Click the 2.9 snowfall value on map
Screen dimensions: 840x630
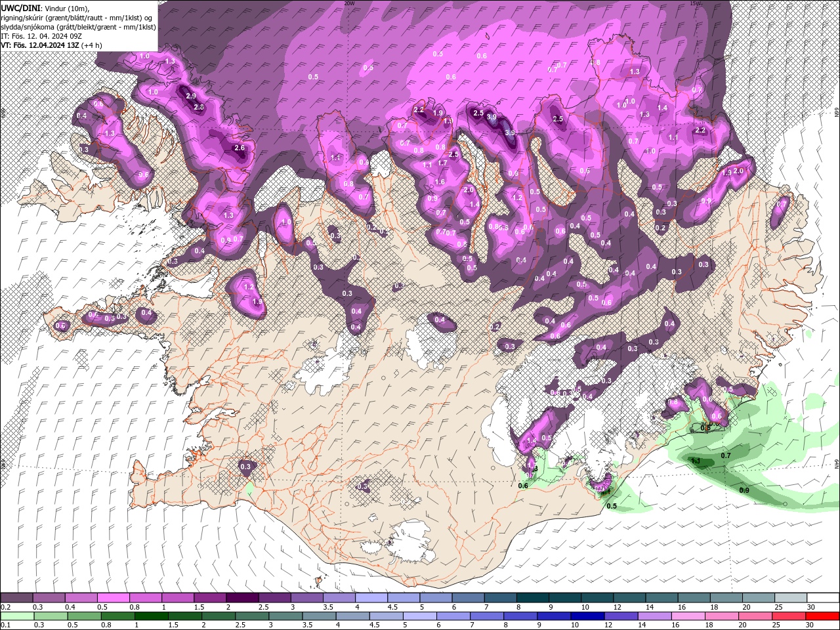pyautogui.click(x=191, y=96)
